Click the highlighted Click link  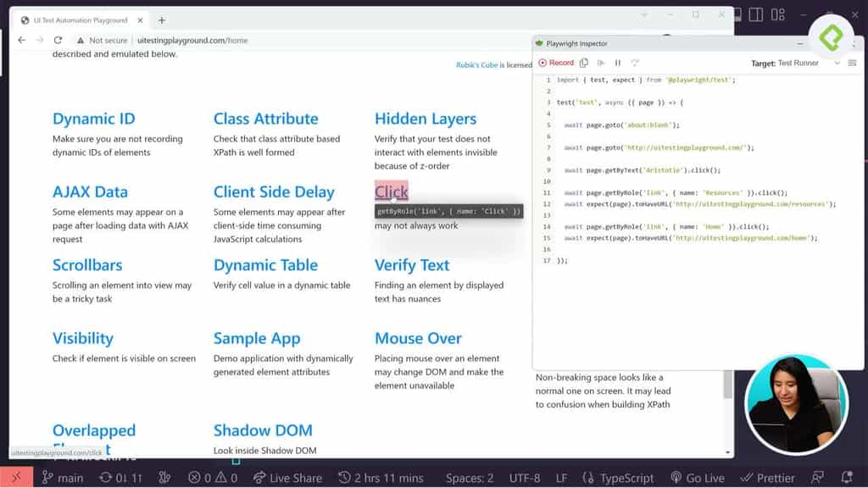[392, 191]
